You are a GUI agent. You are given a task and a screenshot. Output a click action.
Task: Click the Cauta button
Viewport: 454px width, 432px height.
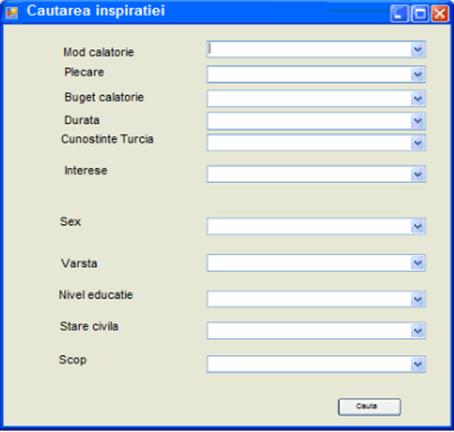pos(369,407)
